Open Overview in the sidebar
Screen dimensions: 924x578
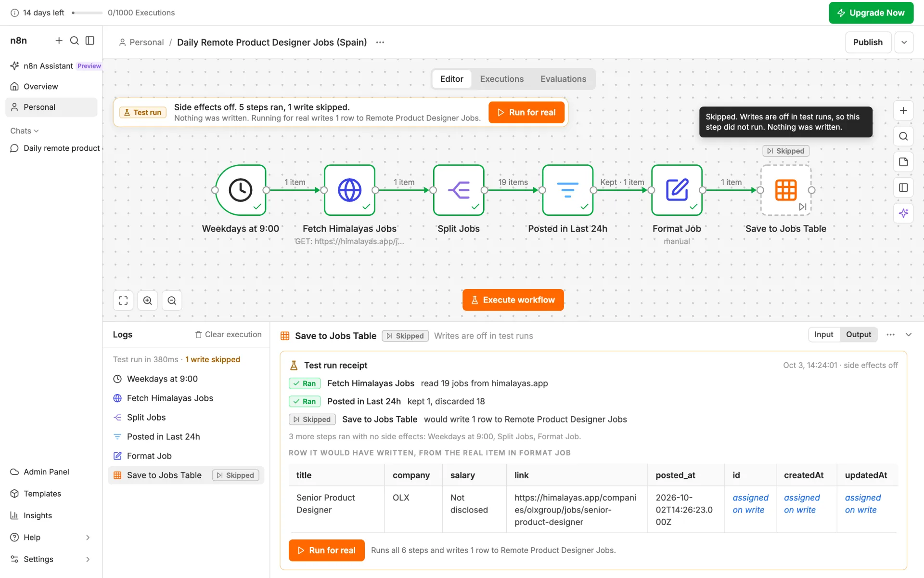[x=51, y=86]
